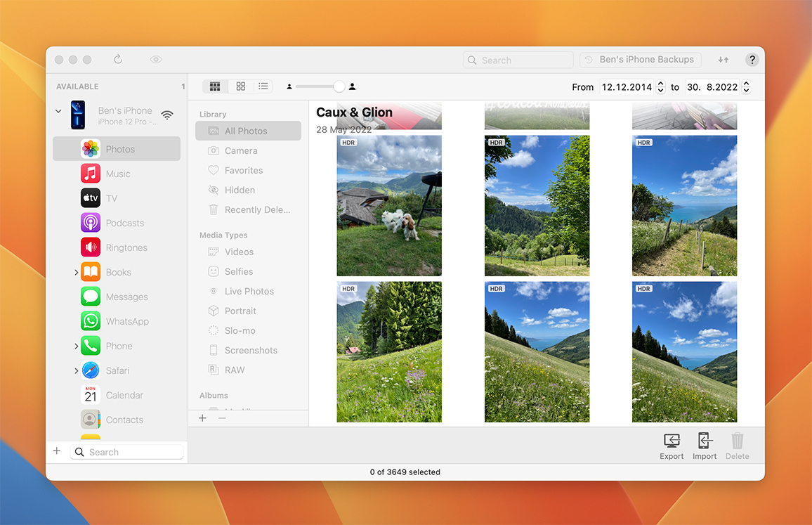The height and width of the screenshot is (525, 812).
Task: Toggle the eye visibility icon in title bar
Action: point(156,59)
